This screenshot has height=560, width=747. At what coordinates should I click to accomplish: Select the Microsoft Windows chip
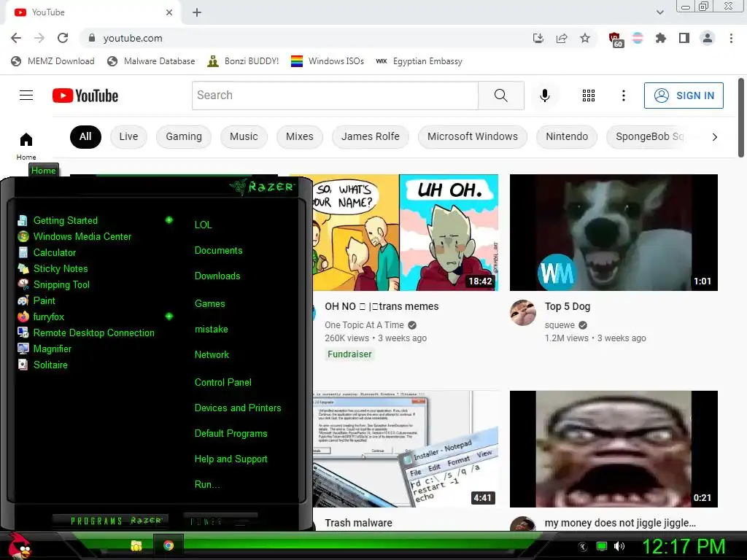point(473,136)
